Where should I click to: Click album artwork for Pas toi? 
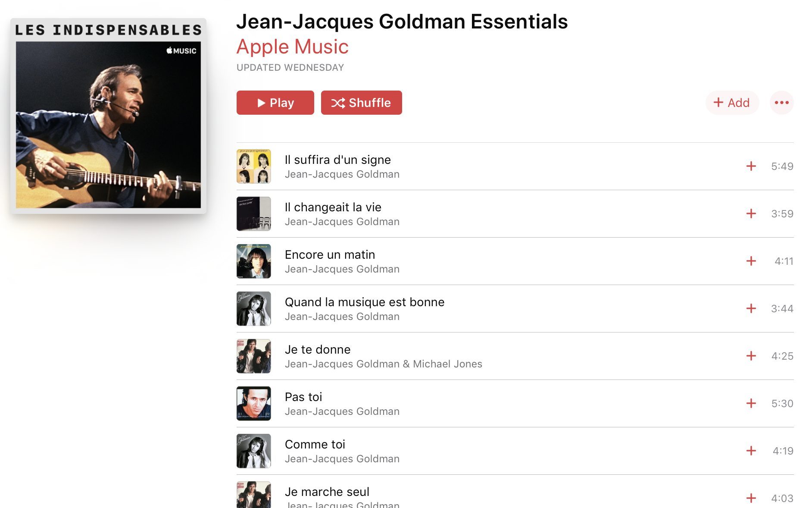pos(253,403)
